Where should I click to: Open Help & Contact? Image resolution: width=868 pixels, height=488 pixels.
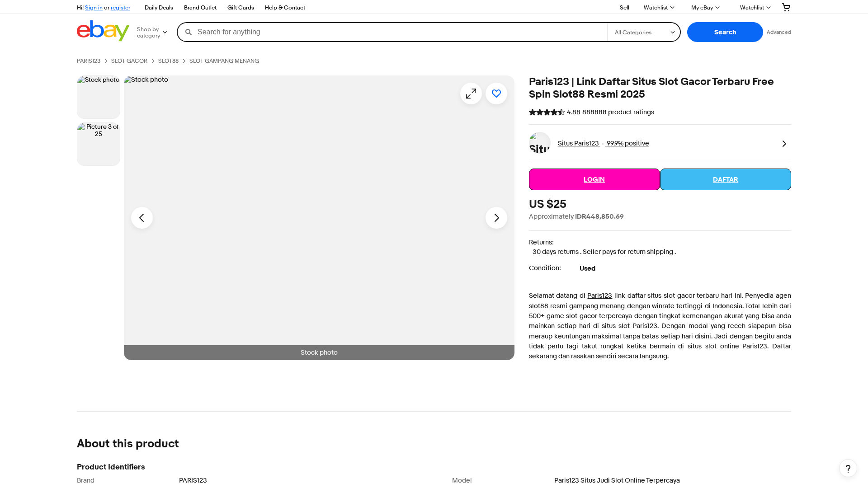point(285,8)
